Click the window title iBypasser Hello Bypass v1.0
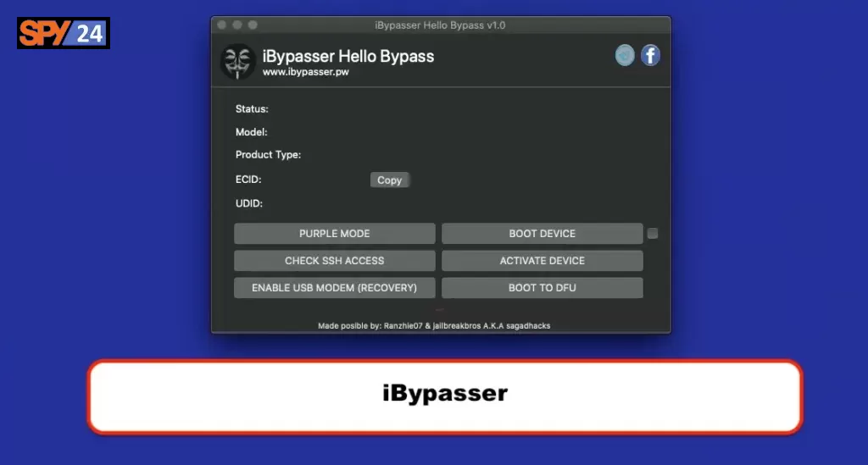The image size is (868, 465). pos(440,25)
